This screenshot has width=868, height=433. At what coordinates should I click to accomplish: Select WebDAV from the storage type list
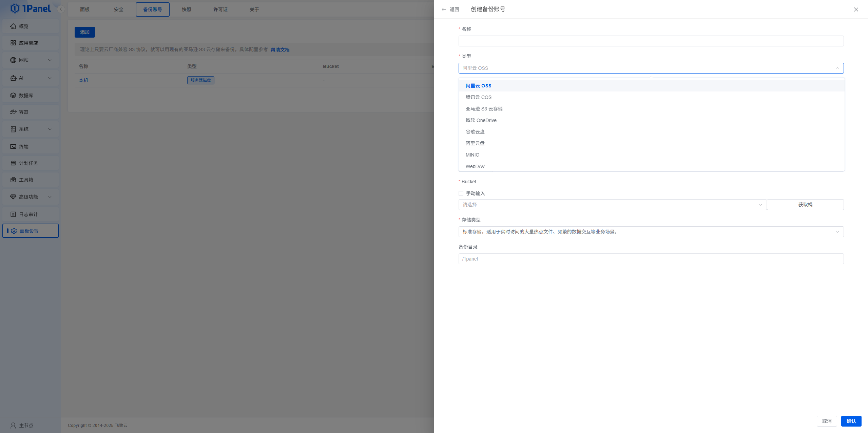[x=475, y=166]
